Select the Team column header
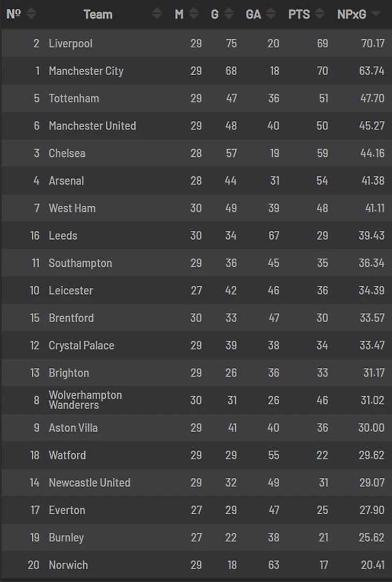Screen dimensions: 392x582 pyautogui.click(x=98, y=14)
